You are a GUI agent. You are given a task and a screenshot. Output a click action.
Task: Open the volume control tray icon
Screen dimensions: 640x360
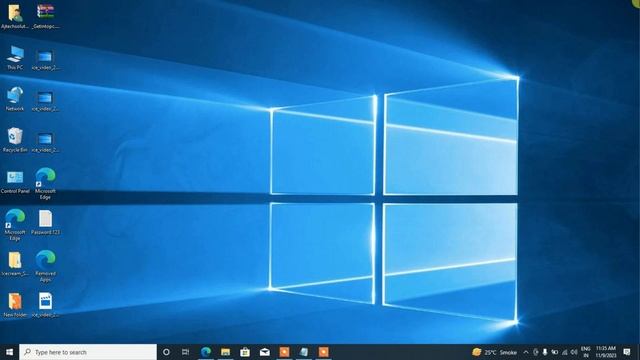[x=574, y=352]
